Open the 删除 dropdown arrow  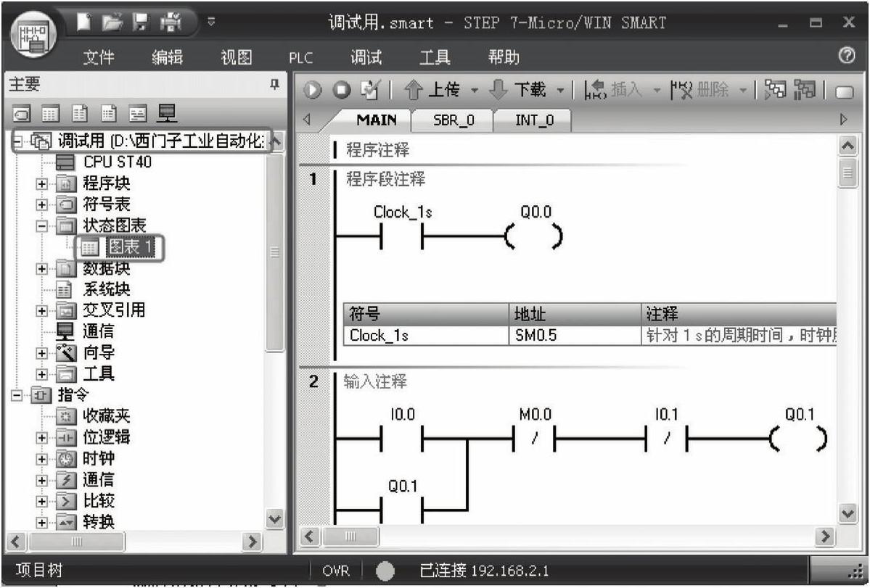click(x=743, y=91)
